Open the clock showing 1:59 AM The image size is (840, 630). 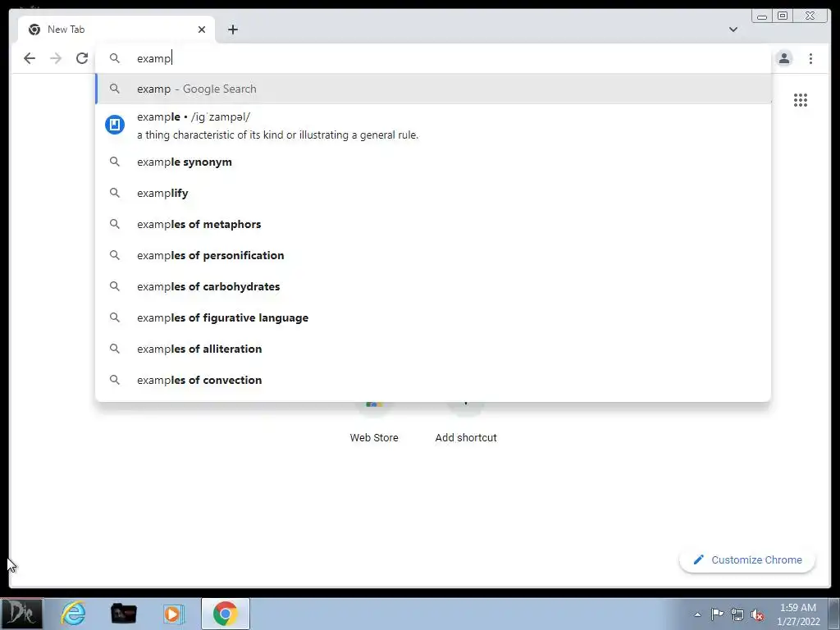(798, 614)
